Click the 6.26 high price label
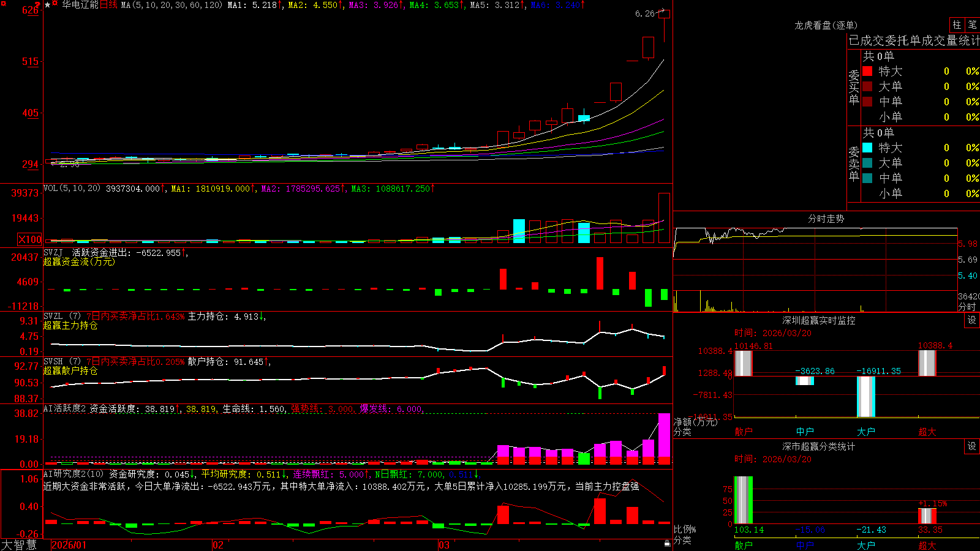 coord(645,13)
